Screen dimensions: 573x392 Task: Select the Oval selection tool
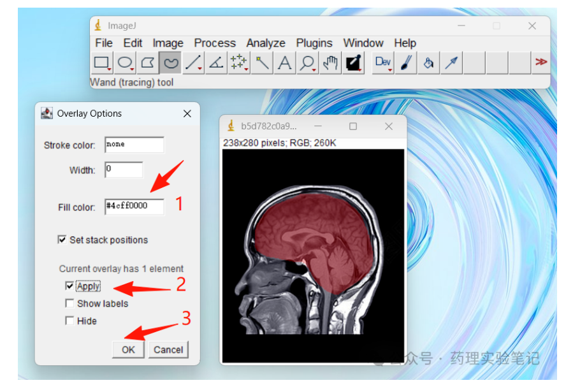[125, 63]
